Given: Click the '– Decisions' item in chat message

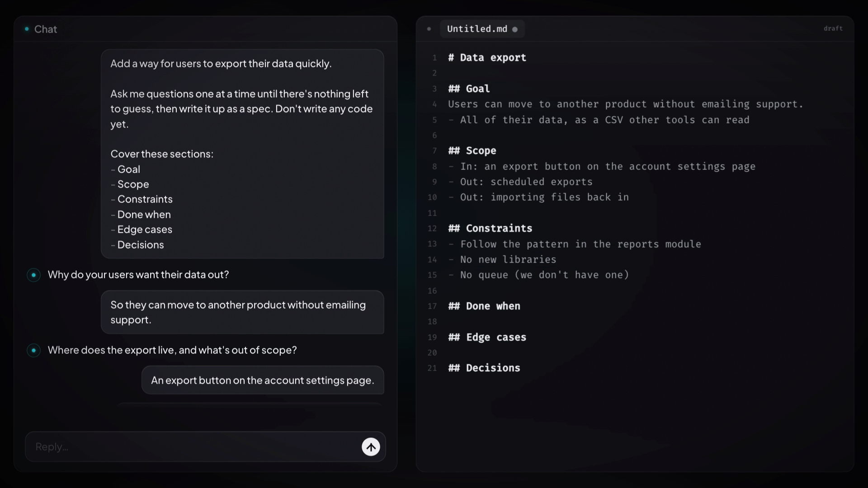Looking at the screenshot, I should [x=137, y=245].
